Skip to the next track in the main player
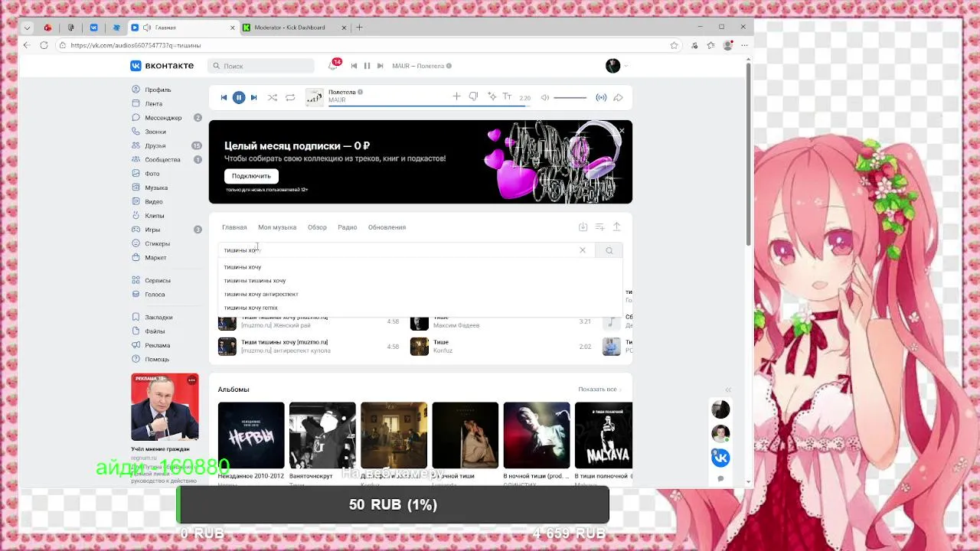This screenshot has height=551, width=980. click(253, 97)
